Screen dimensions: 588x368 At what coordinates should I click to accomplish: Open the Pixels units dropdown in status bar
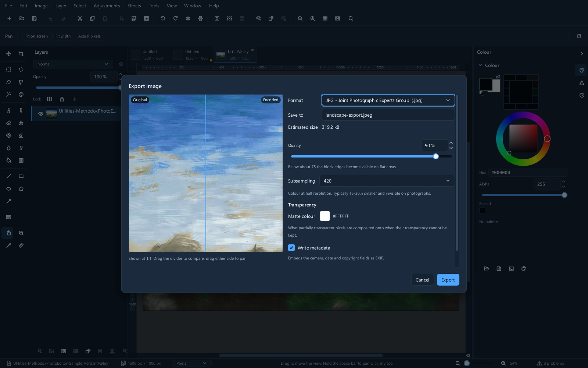(191, 363)
